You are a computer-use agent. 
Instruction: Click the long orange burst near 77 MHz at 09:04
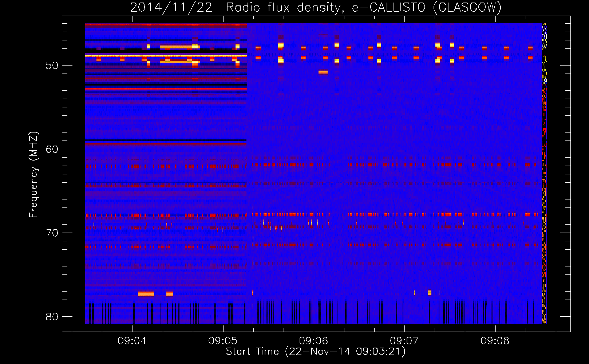(x=146, y=294)
